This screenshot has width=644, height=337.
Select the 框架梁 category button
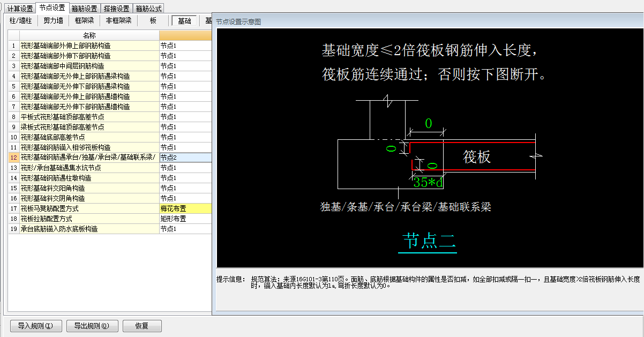tap(85, 21)
